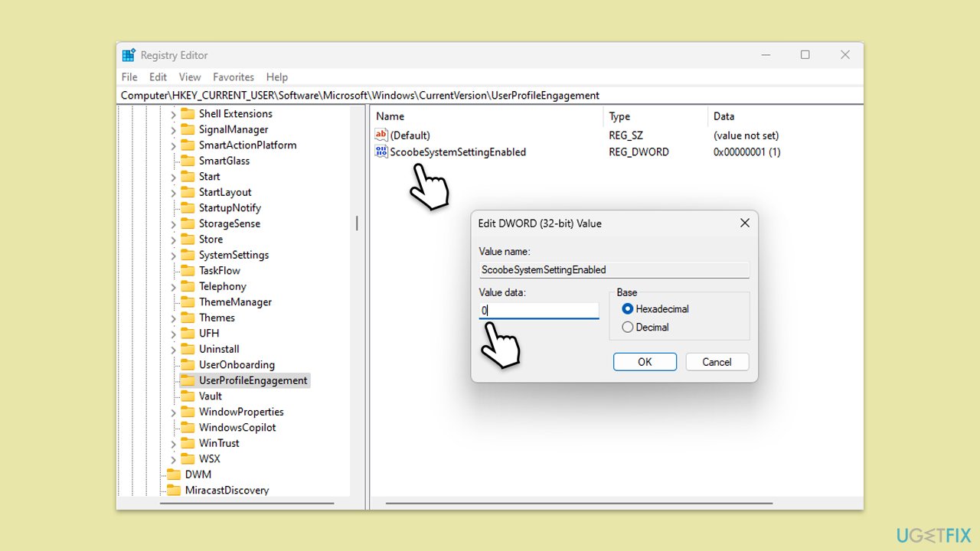Screen dimensions: 980x551
Task: Expand the WinTrust key
Action: click(173, 443)
